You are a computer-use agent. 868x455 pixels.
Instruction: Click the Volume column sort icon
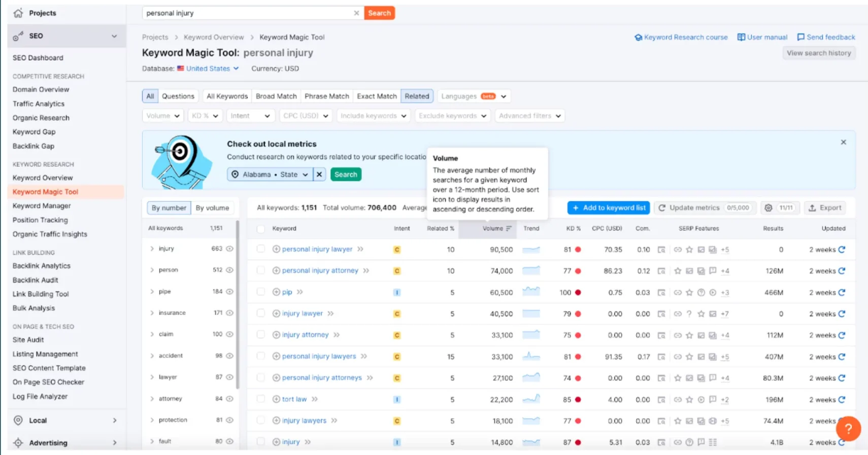pyautogui.click(x=509, y=229)
